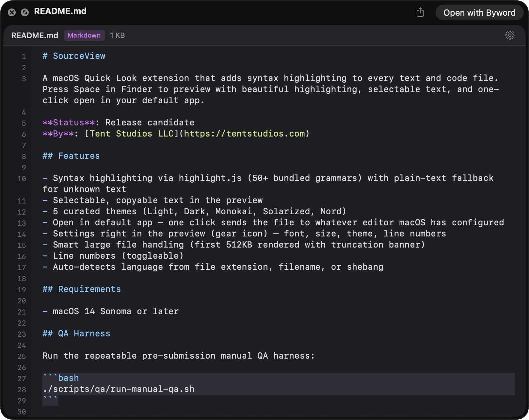Click 'Open in default app' bullet line

[x=273, y=222]
